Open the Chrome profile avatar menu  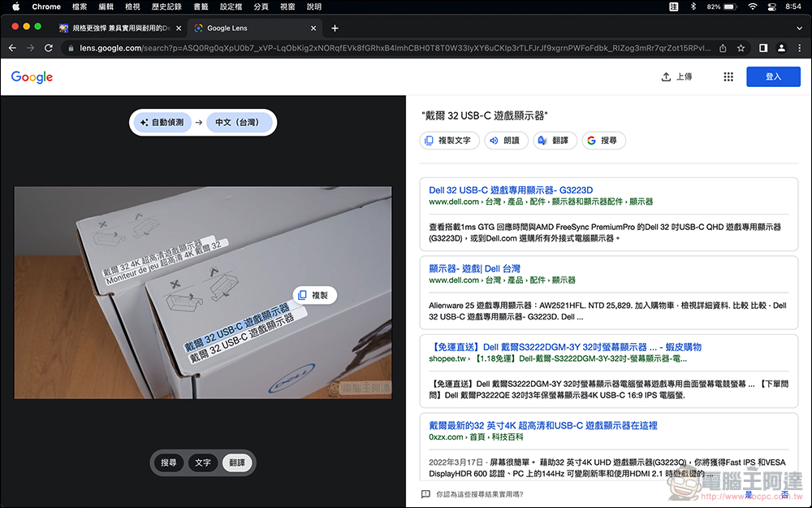(x=781, y=48)
